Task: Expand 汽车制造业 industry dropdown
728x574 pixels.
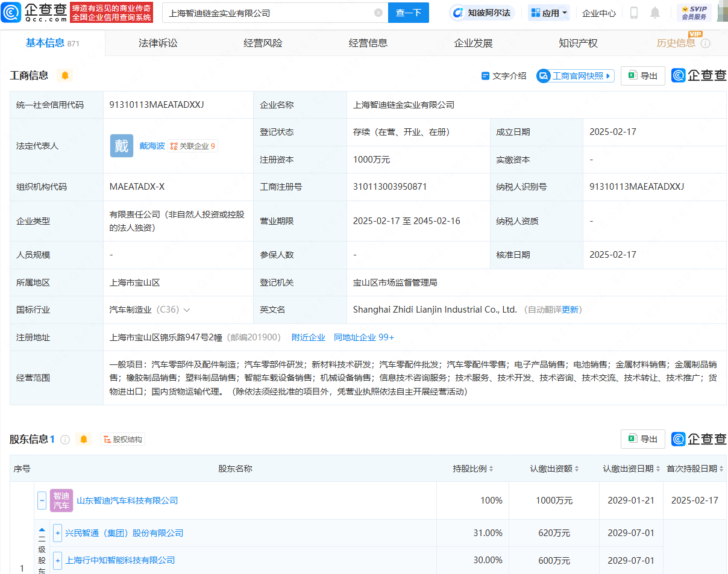Action: coord(187,310)
